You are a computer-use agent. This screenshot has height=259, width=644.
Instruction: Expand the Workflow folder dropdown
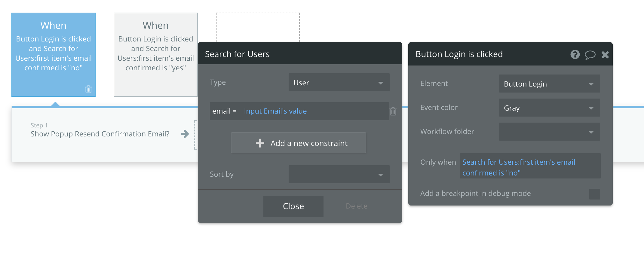point(549,132)
